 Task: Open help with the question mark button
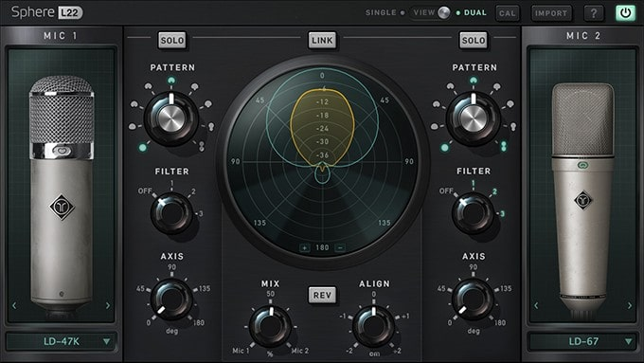click(x=594, y=13)
